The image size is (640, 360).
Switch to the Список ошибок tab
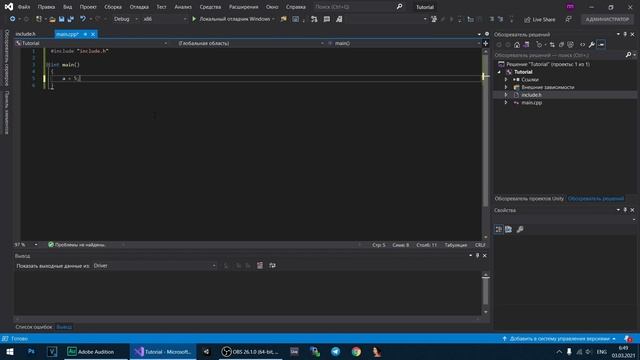click(33, 327)
